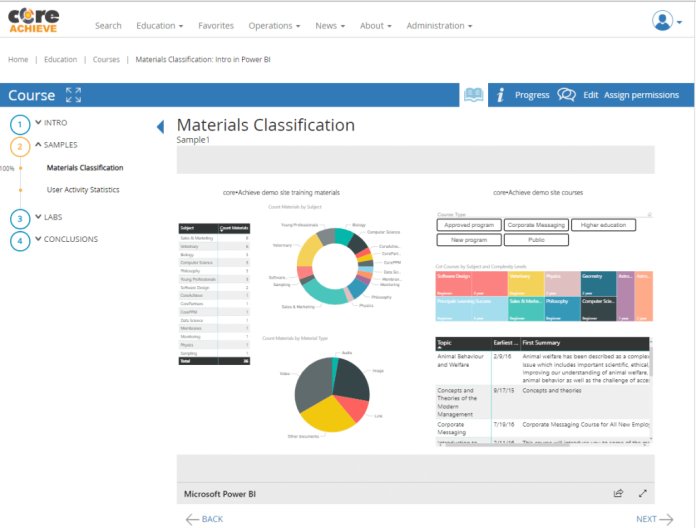The width and height of the screenshot is (696, 528).
Task: Open the Administration dropdown menu
Action: (439, 26)
